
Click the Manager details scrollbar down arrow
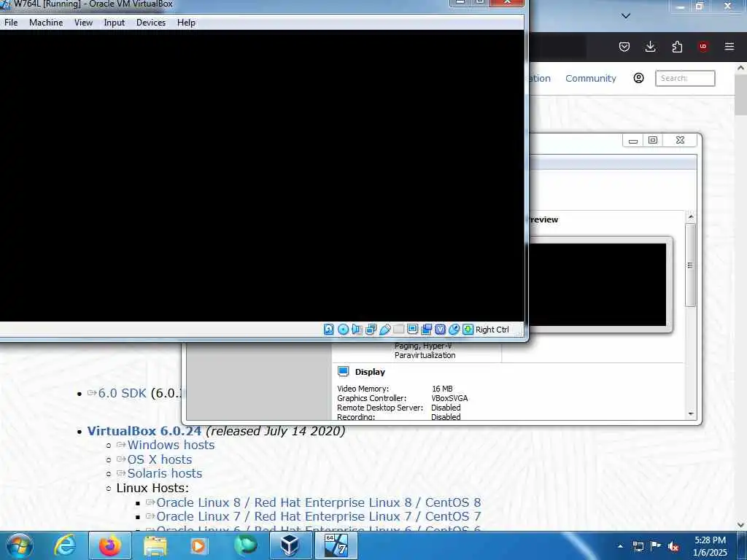(691, 414)
